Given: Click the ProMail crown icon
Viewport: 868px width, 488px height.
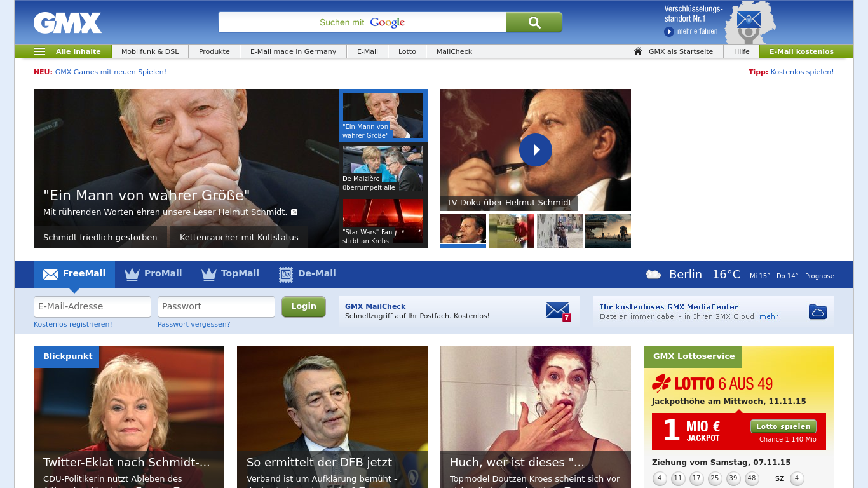Looking at the screenshot, I should tap(132, 274).
